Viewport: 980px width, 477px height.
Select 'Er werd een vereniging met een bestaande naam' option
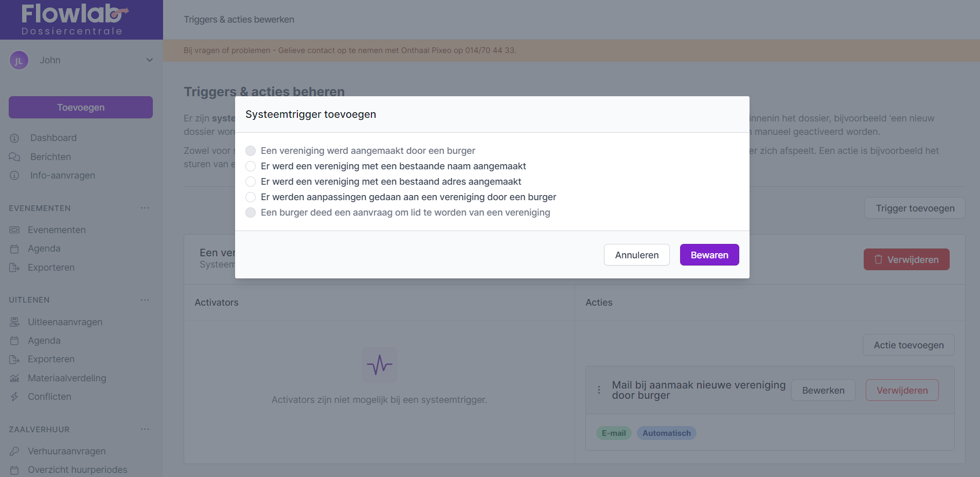(x=251, y=166)
